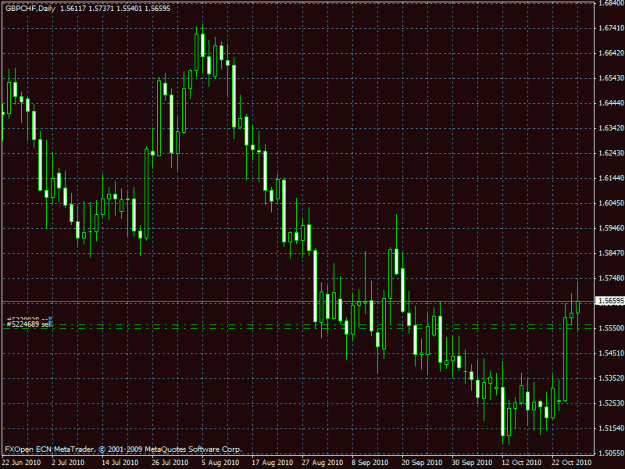Click the 30 Sep 2010 date label

pos(472,463)
